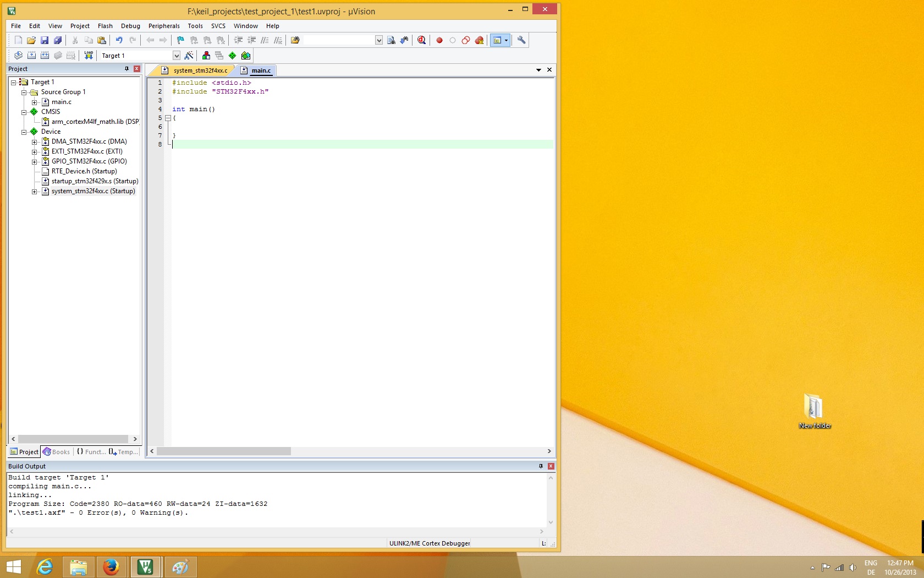The width and height of the screenshot is (924, 578).
Task: Switch to the Functions panel tab
Action: point(91,452)
